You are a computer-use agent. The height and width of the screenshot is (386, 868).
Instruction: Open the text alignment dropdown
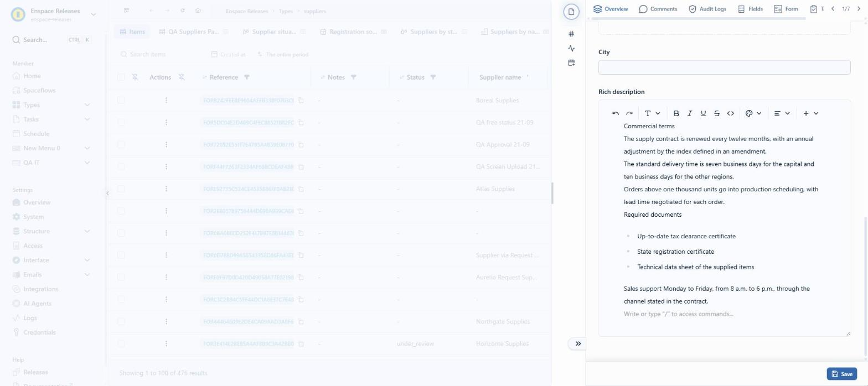click(782, 113)
